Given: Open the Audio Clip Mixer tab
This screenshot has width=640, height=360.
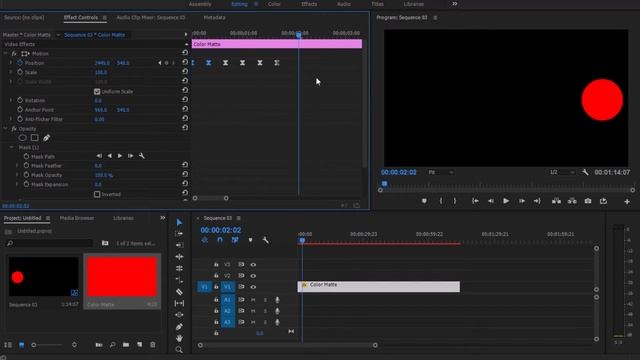Looking at the screenshot, I should pyautogui.click(x=151, y=18).
